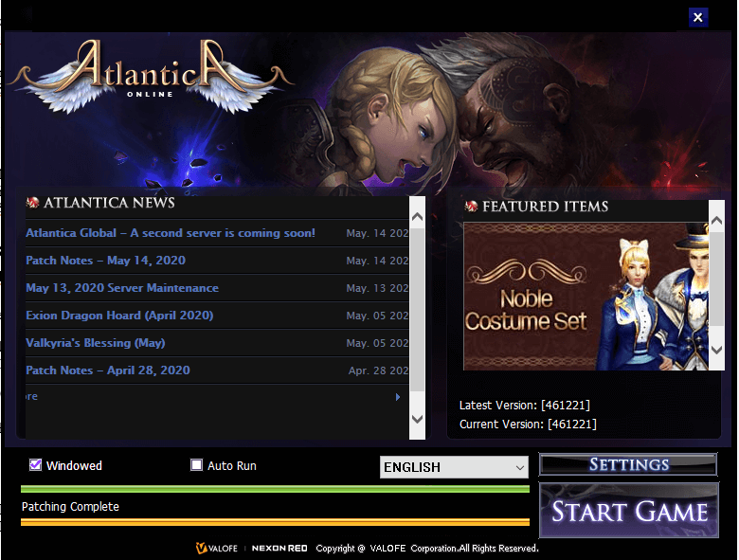Click the Featured Items header emblem icon

(471, 206)
